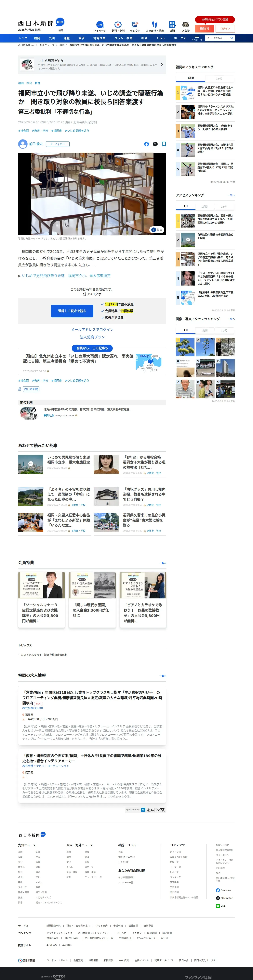Click 九州ニュース breadcrumb link
This screenshot has height=980, width=253.
coord(47,45)
